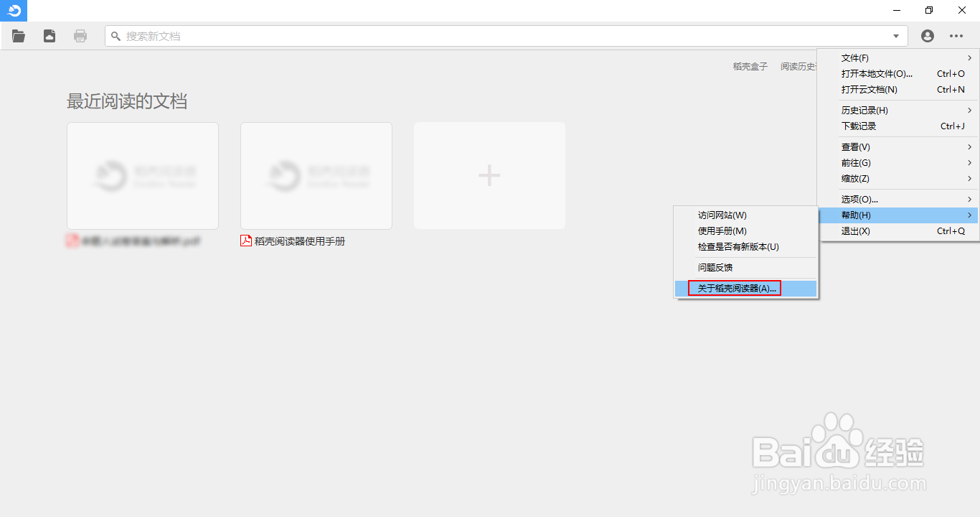This screenshot has width=980, height=517.
Task: Open the 阅读历史 link
Action: pos(798,67)
